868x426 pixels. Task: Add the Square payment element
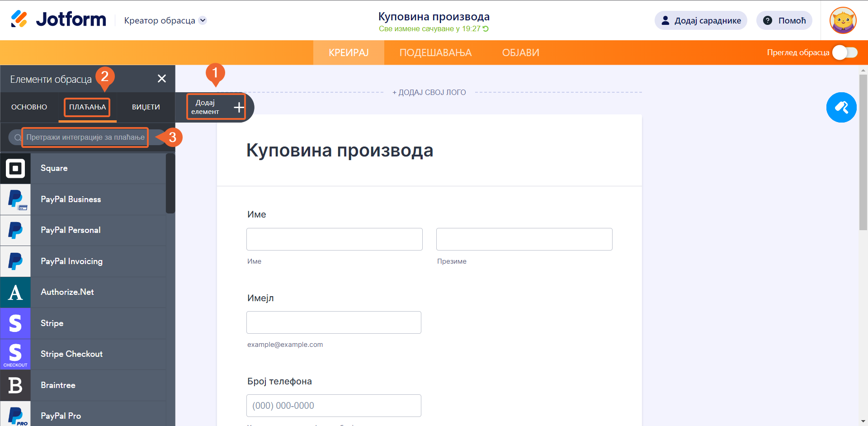[x=83, y=168]
